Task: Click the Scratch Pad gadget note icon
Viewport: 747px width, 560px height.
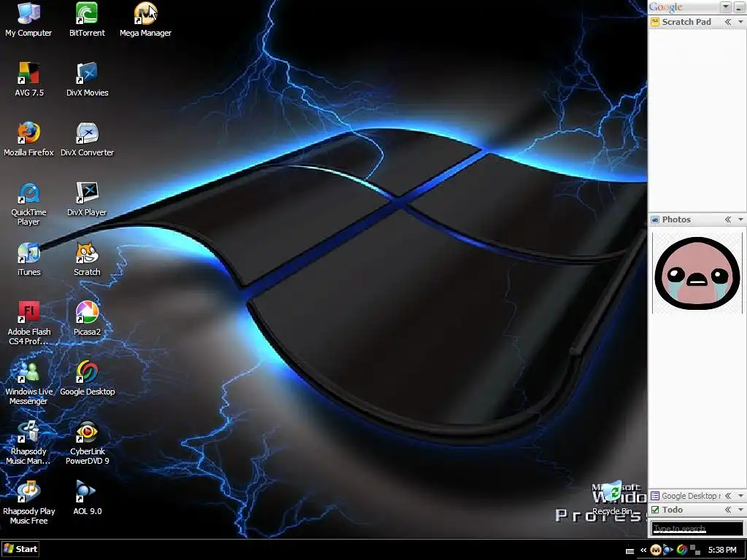Action: [655, 22]
